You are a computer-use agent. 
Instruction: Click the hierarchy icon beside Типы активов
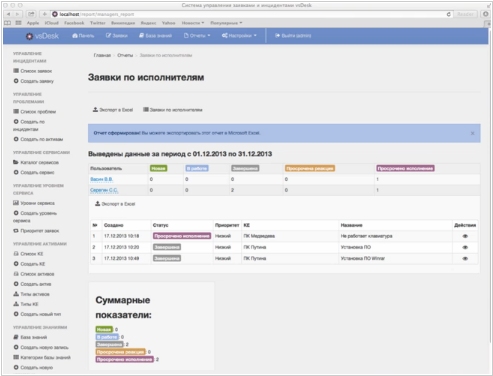pos(16,294)
